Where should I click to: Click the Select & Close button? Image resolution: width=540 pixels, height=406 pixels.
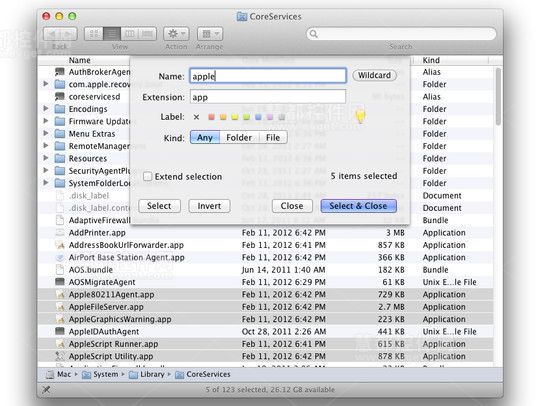pyautogui.click(x=358, y=206)
